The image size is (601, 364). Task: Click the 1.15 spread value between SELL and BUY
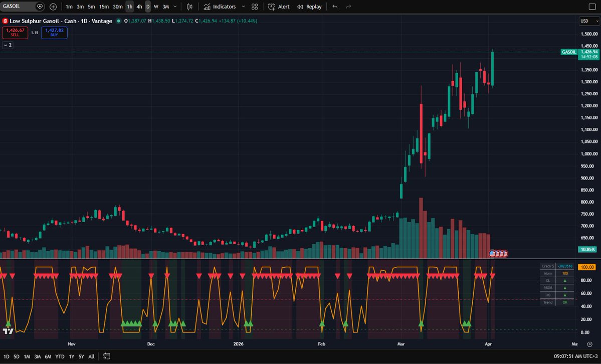pos(35,33)
